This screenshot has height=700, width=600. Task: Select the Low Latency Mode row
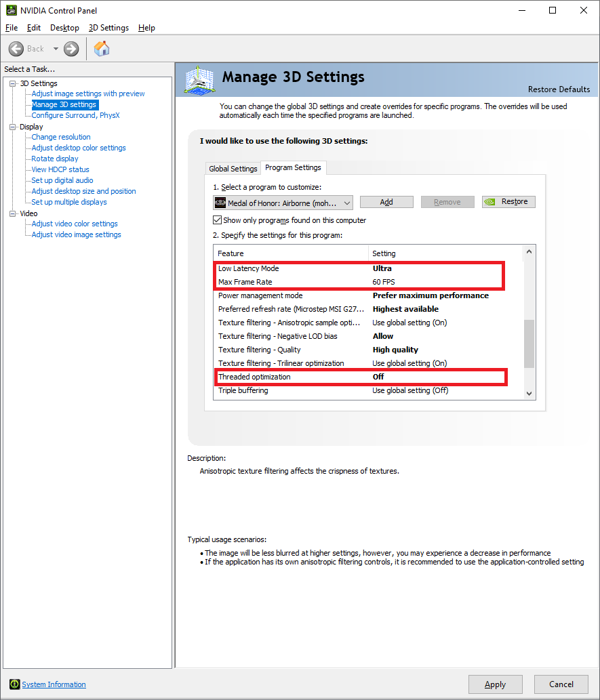pos(368,268)
